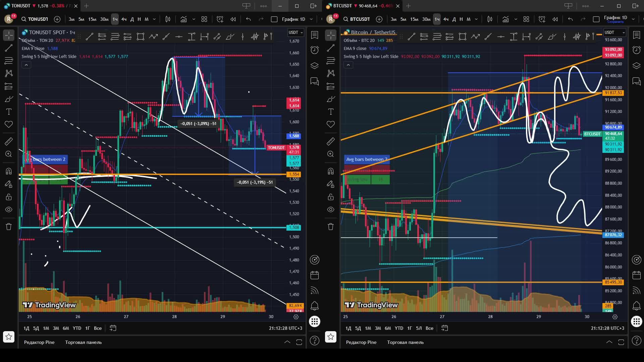Click YTD range button under right chart
Image resolution: width=644 pixels, height=362 pixels.
399,328
